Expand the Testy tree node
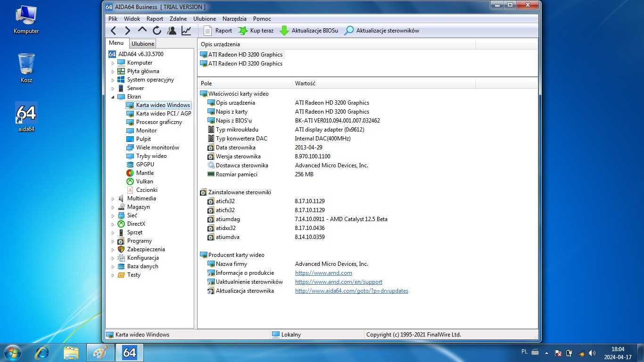 pyautogui.click(x=113, y=275)
